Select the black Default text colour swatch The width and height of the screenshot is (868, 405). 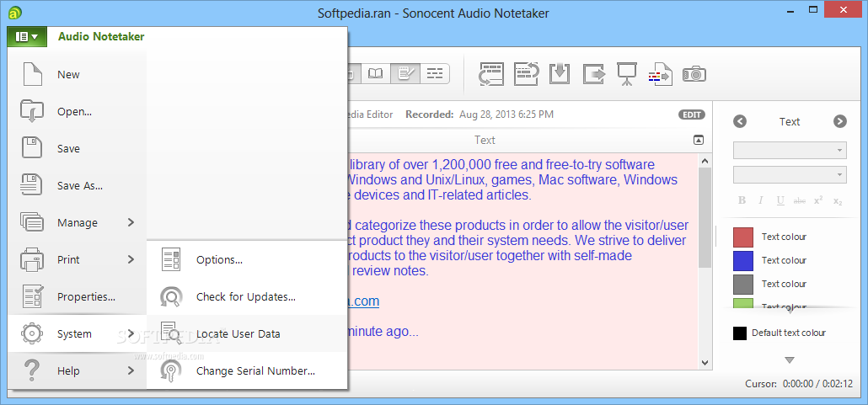(740, 333)
